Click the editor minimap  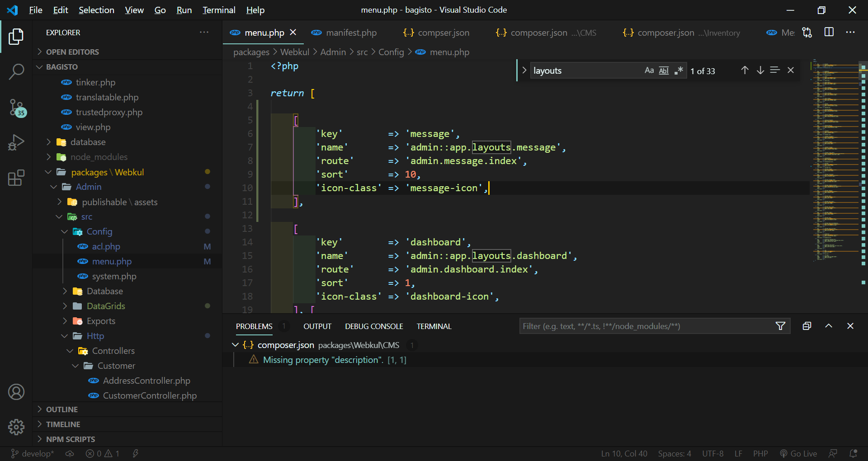[x=835, y=160]
